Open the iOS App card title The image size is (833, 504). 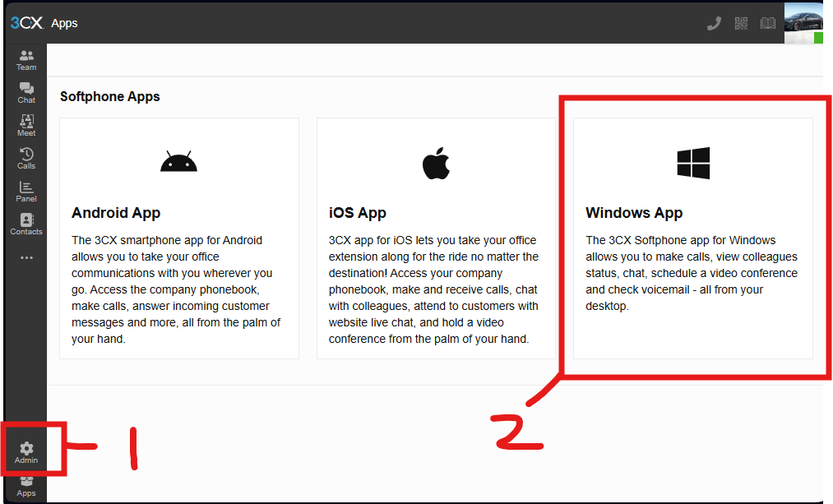[358, 213]
